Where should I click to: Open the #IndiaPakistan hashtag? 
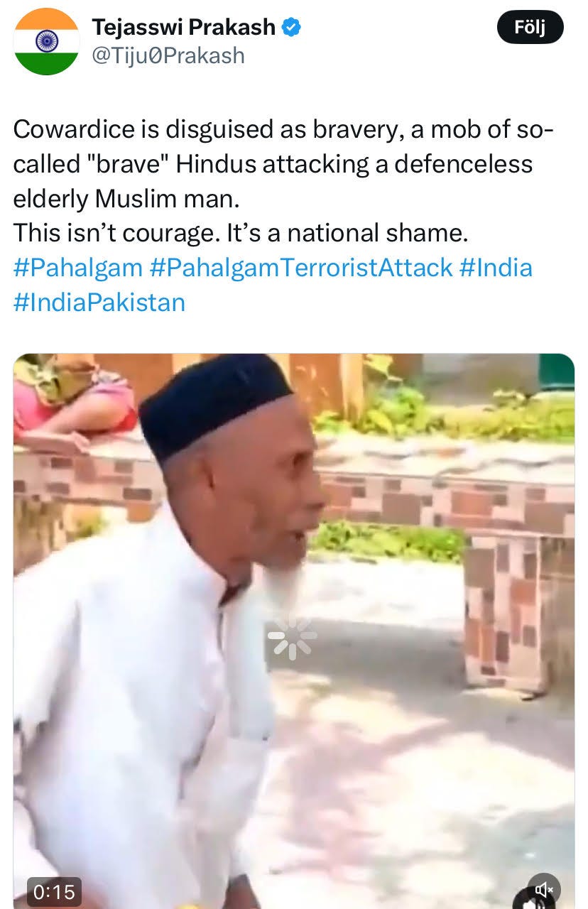[99, 302]
